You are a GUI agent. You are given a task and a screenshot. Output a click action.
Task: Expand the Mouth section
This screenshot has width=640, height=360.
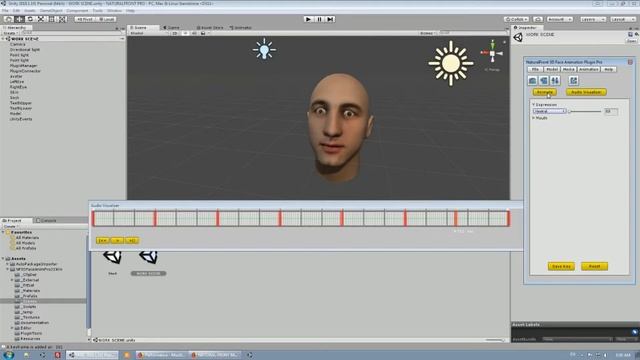click(x=533, y=118)
